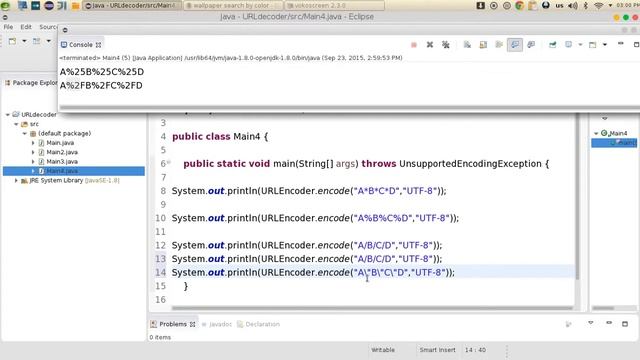Select the highlighted Main4.java file

(73, 171)
